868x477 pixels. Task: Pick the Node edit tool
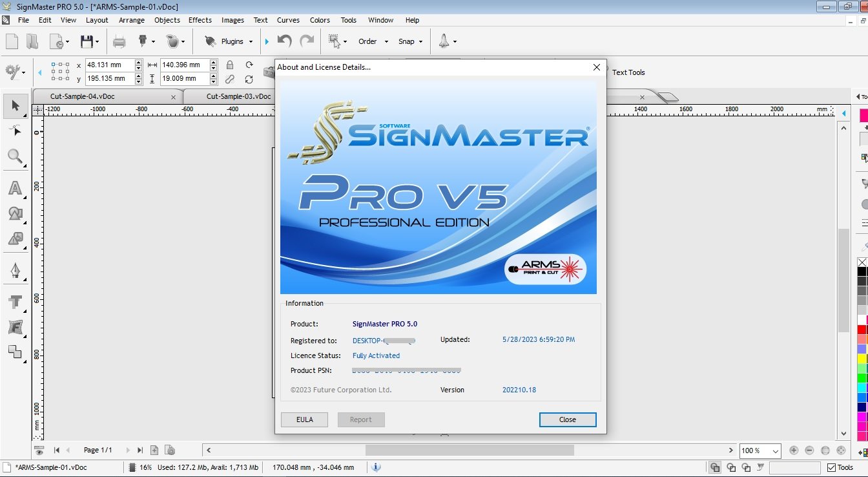[15, 131]
